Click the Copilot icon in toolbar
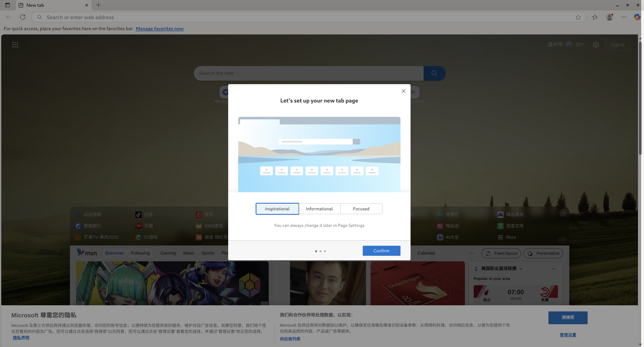This screenshot has height=347, width=644. point(637,17)
